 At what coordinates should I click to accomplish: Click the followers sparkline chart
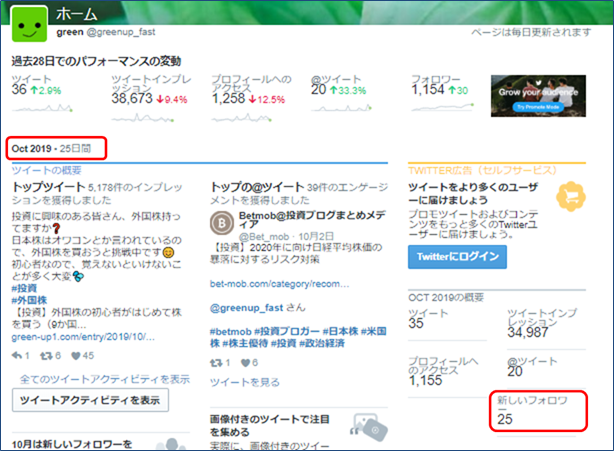[442, 107]
